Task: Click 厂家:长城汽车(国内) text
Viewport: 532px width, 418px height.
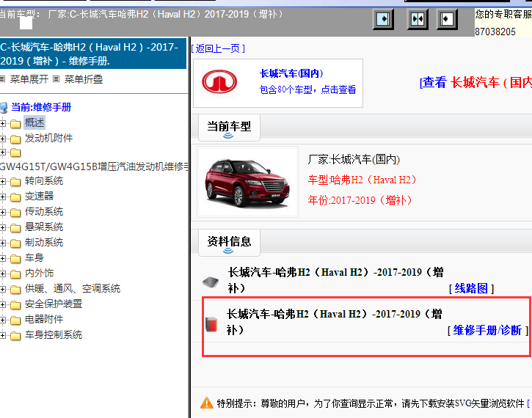Action: click(354, 159)
